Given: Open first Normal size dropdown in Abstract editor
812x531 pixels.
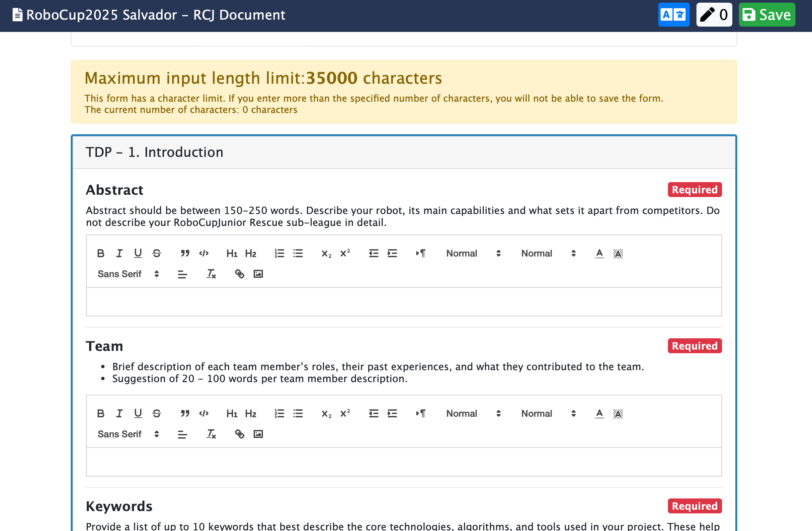Looking at the screenshot, I should coord(473,254).
